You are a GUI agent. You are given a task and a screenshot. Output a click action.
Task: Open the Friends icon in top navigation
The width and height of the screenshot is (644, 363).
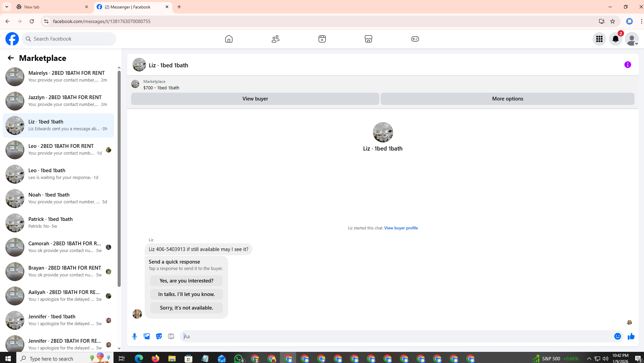276,39
